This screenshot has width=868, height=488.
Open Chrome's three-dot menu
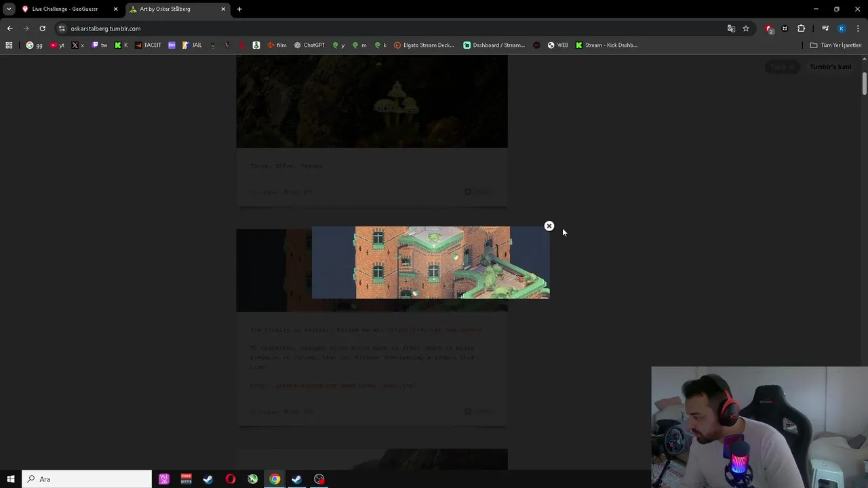coord(858,28)
